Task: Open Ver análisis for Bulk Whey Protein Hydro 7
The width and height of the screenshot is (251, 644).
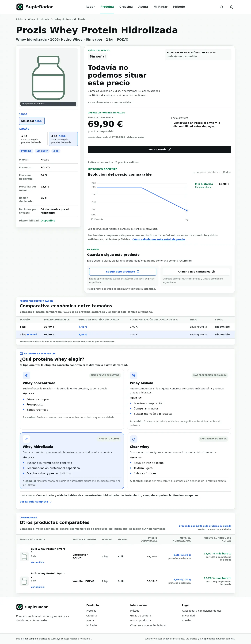Action: [37, 587]
